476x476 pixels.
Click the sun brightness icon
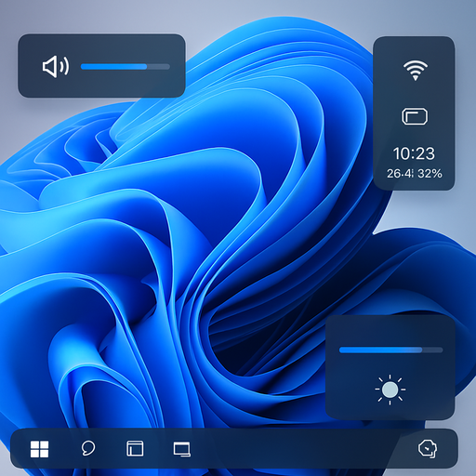point(390,390)
